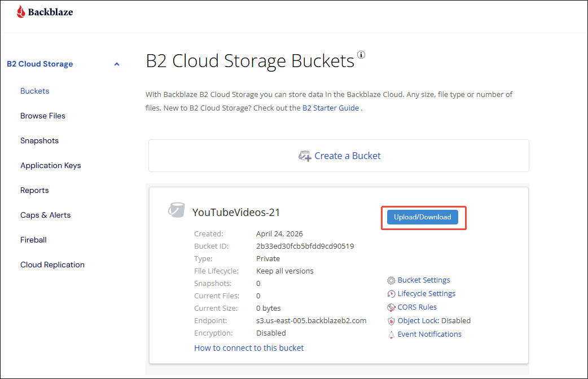Image resolution: width=588 pixels, height=379 pixels.
Task: Select endpoint s3.us-east-005.backblazeb2.com
Action: click(311, 321)
